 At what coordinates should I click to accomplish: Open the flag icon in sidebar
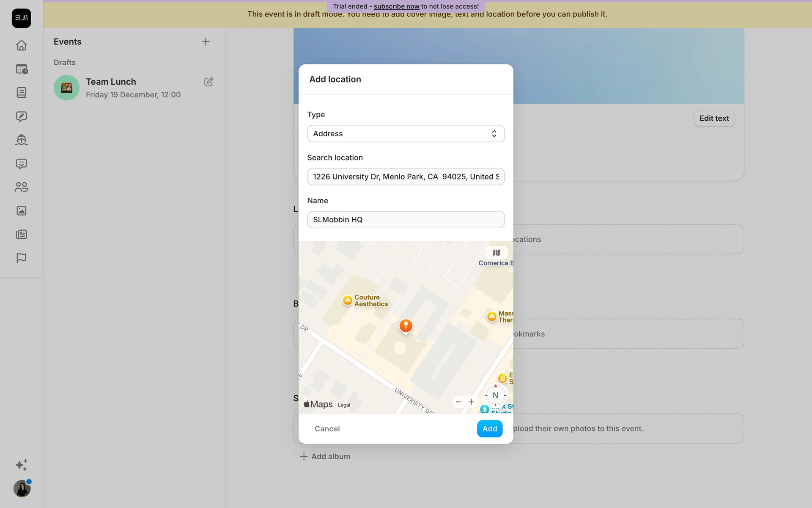(21, 258)
